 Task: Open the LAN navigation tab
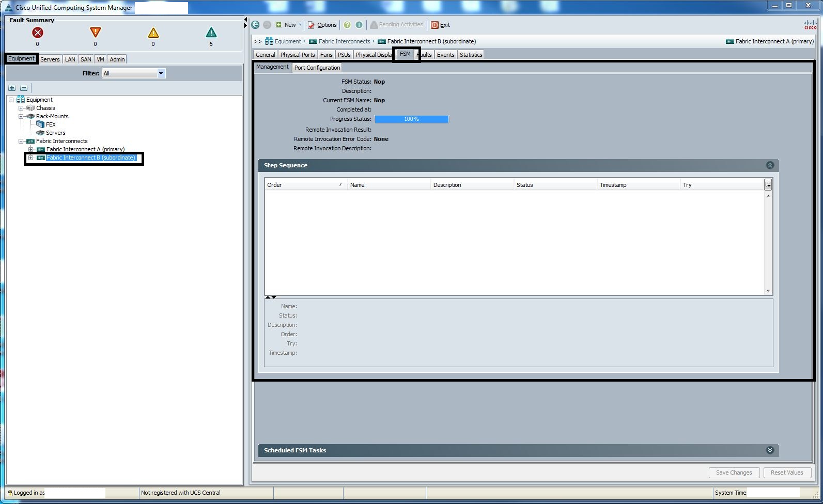pyautogui.click(x=70, y=59)
